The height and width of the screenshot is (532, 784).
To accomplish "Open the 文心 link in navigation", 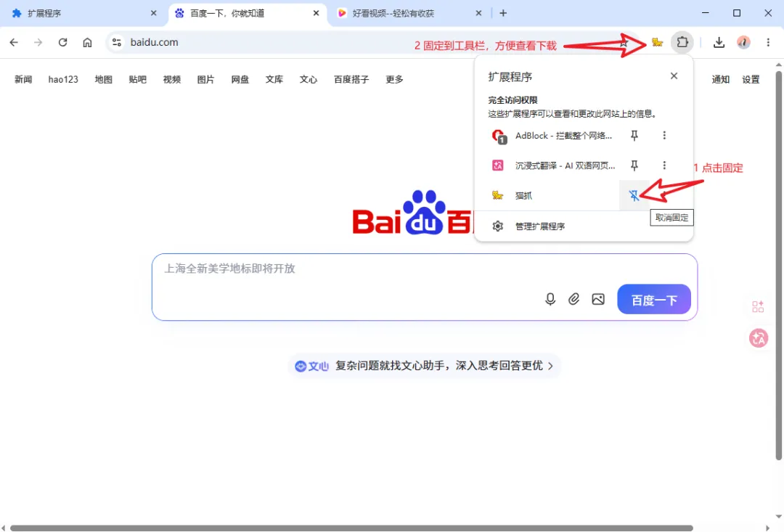I will 308,80.
